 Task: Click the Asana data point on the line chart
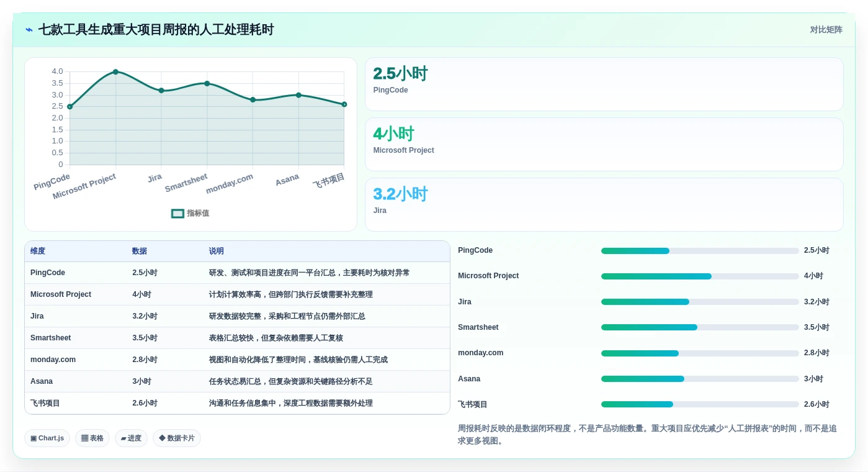(x=298, y=95)
